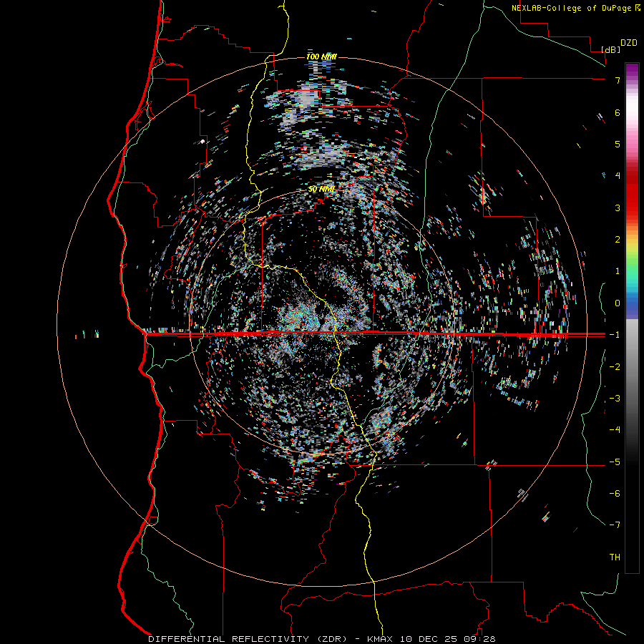
Task: Click the 0 value on the ZDR scale
Action: (618, 303)
